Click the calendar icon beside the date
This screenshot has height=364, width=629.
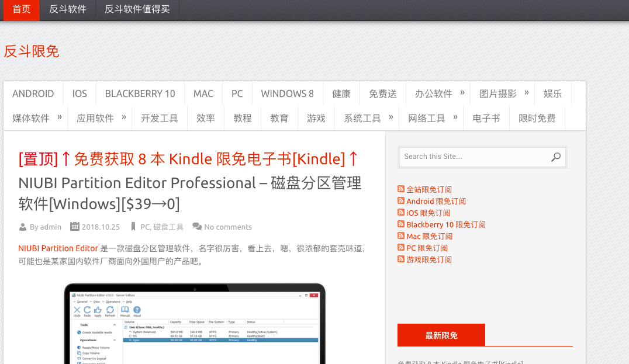pos(75,227)
